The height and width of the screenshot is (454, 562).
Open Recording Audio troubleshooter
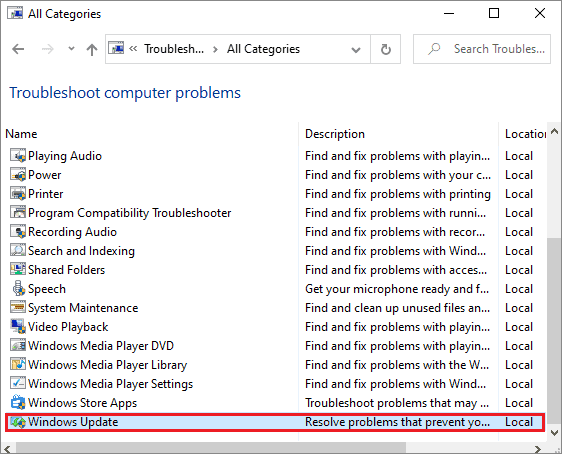click(x=72, y=232)
